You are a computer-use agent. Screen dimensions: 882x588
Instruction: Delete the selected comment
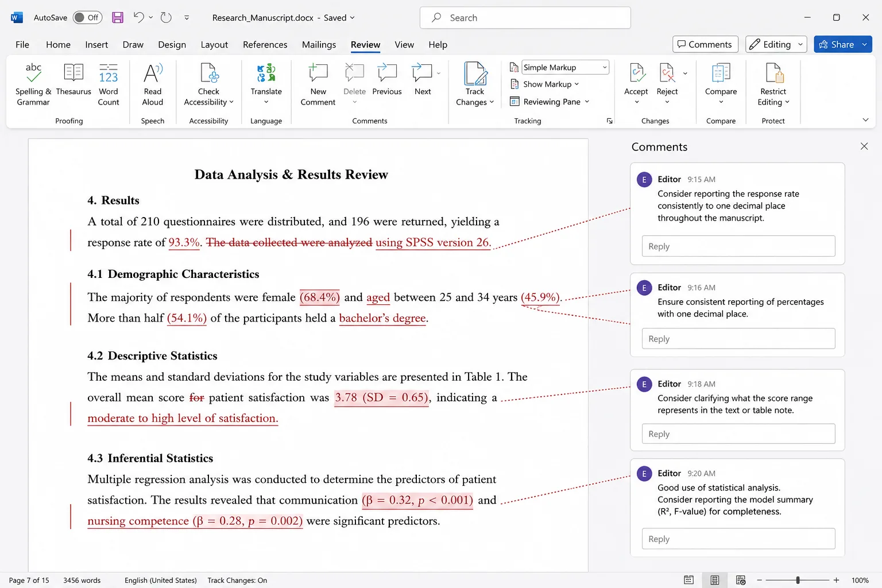[x=354, y=79]
